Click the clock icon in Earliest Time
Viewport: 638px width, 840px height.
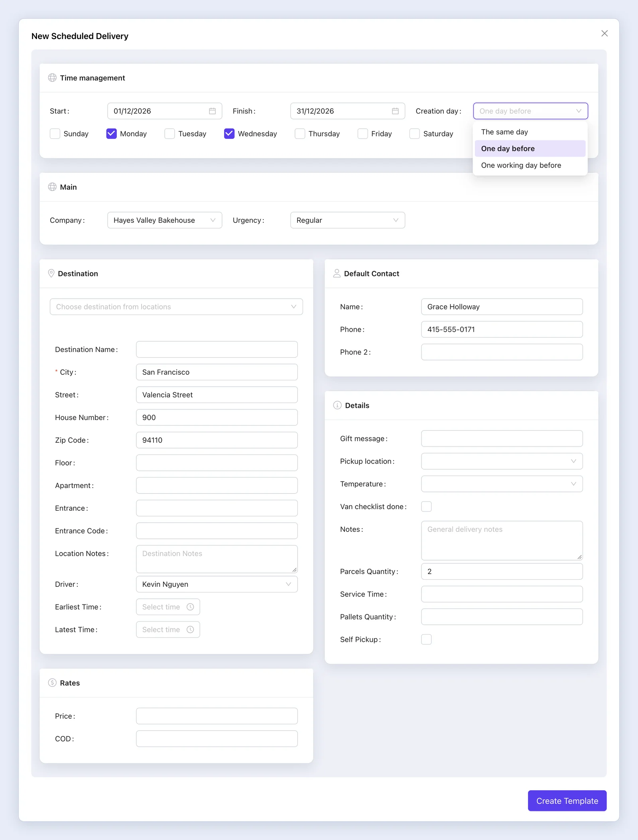tap(190, 607)
